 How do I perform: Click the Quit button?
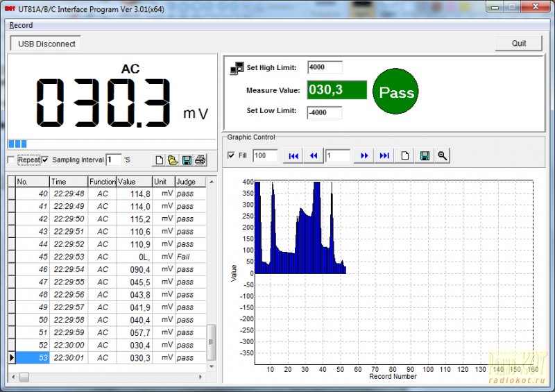(x=518, y=43)
